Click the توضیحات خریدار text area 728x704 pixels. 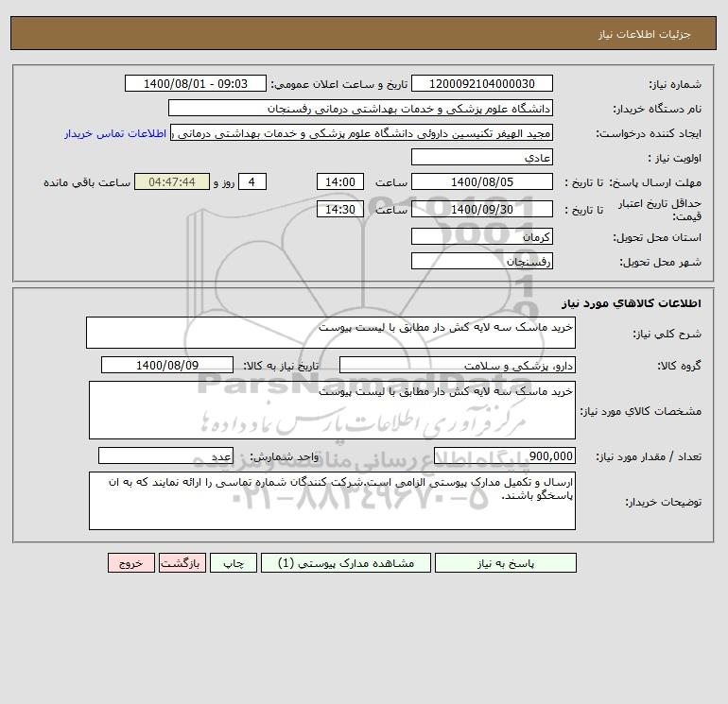(332, 501)
